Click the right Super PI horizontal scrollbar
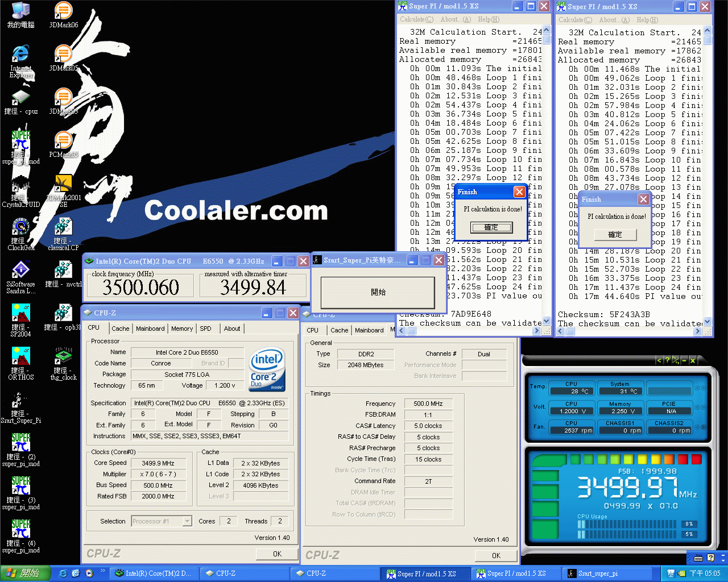 pyautogui.click(x=629, y=331)
